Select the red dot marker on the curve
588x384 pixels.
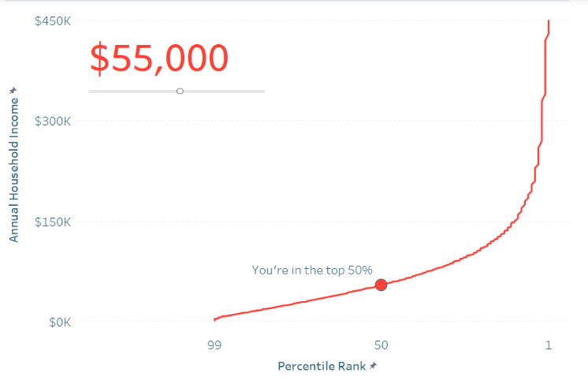381,285
